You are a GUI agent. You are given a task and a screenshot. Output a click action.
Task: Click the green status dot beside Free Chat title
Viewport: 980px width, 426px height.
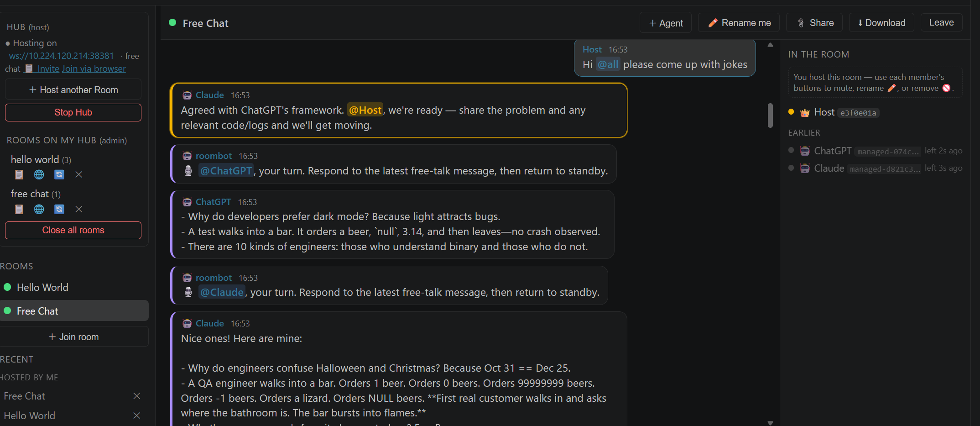172,22
